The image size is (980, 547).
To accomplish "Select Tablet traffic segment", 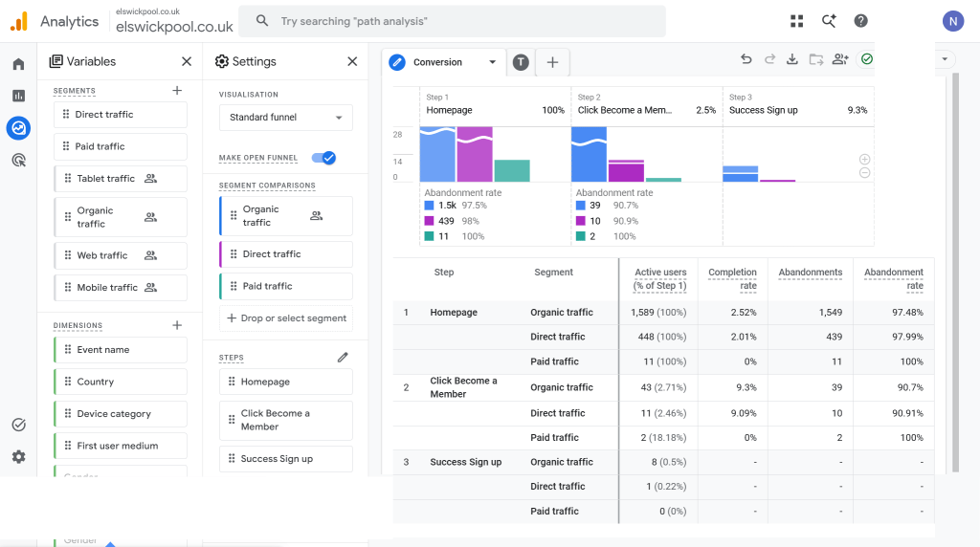I will point(121,179).
